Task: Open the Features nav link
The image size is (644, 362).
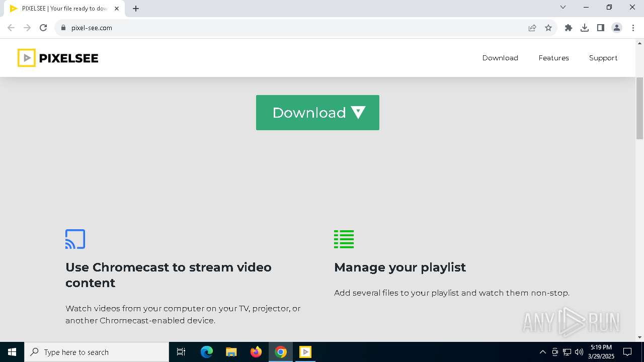Action: tap(553, 58)
